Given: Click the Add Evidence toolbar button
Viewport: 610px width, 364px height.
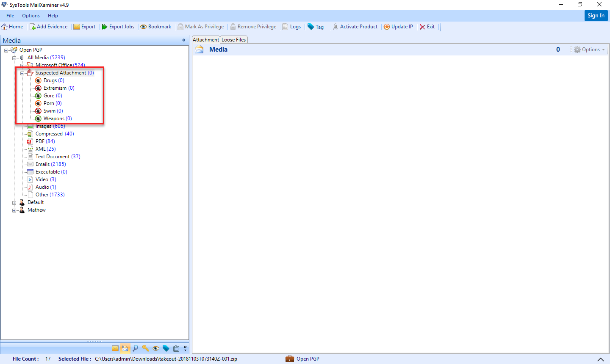Looking at the screenshot, I should point(48,27).
